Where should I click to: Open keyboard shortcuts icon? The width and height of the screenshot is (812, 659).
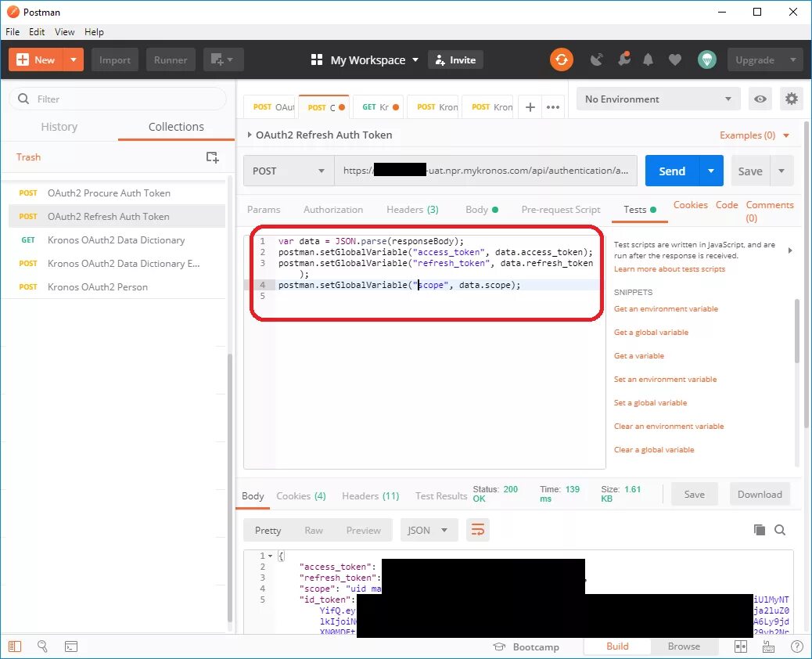click(768, 646)
